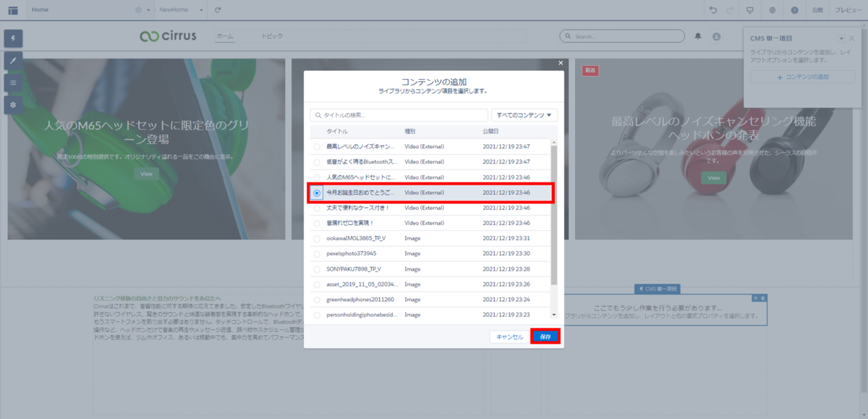Click the content list scrollbar thumb
Image resolution: width=868 pixels, height=419 pixels.
[554, 214]
